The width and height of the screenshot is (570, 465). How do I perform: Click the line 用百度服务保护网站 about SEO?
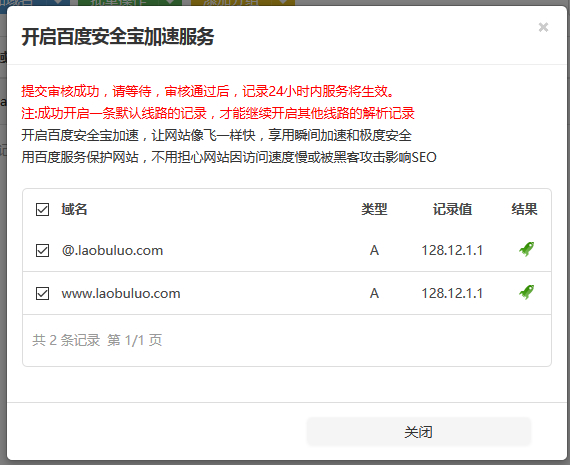(229, 157)
